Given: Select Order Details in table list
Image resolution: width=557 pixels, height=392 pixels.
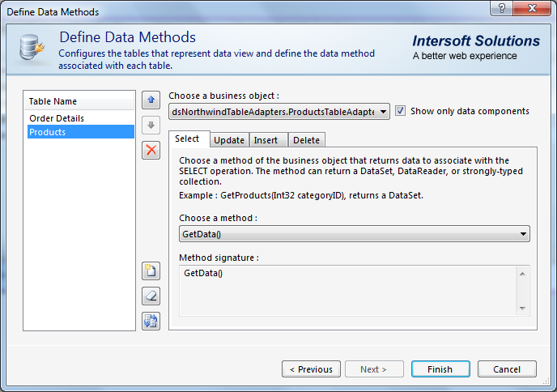Looking at the screenshot, I should click(57, 118).
